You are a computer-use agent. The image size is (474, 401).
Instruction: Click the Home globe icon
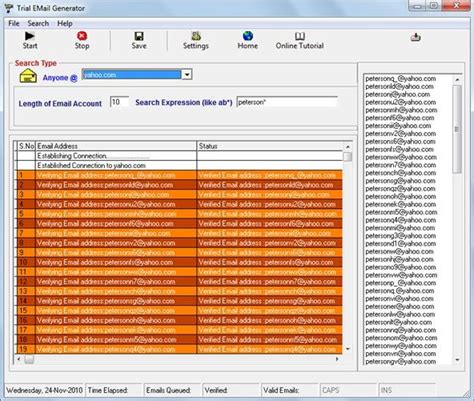pyautogui.click(x=248, y=36)
